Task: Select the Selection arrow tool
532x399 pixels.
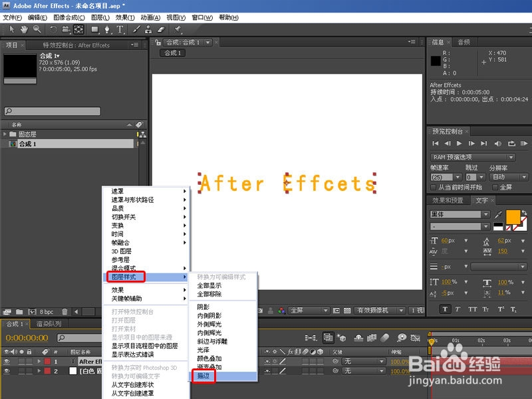Action: tap(11, 29)
